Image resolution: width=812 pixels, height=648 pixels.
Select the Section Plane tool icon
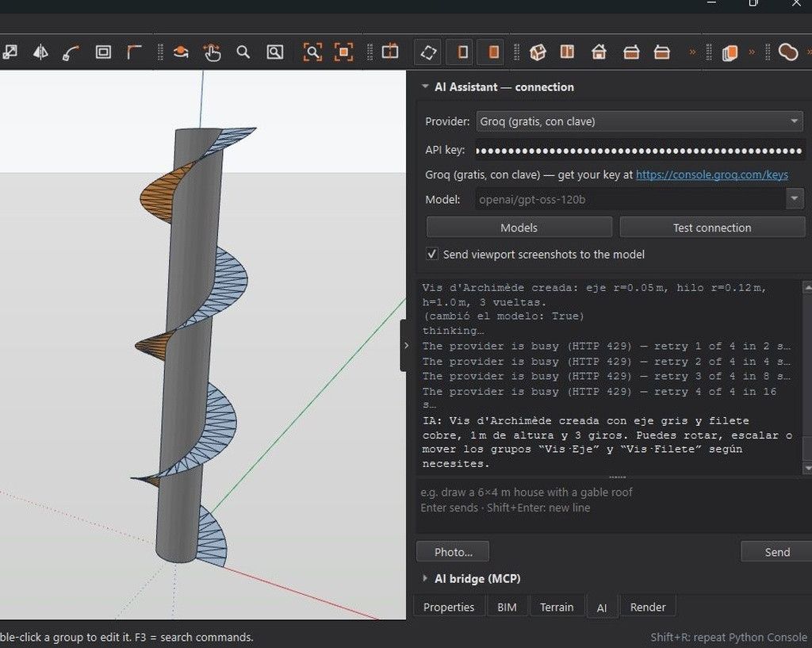(x=390, y=52)
